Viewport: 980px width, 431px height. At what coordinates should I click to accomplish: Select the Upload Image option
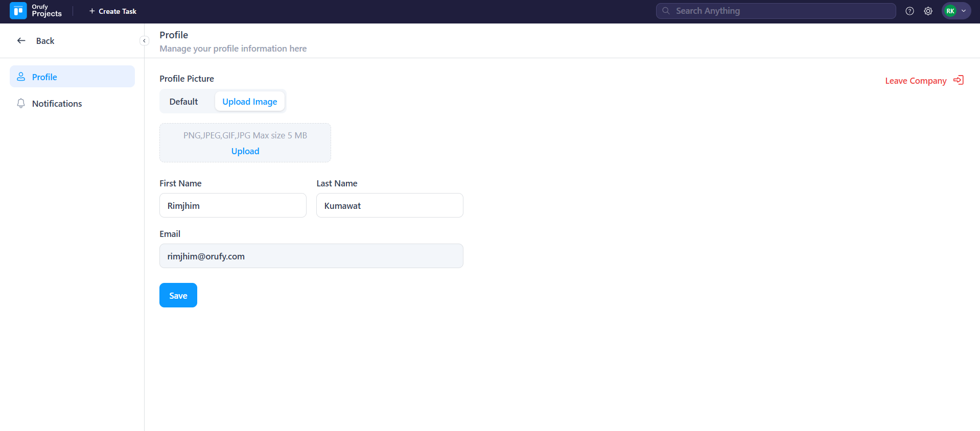[x=249, y=102]
